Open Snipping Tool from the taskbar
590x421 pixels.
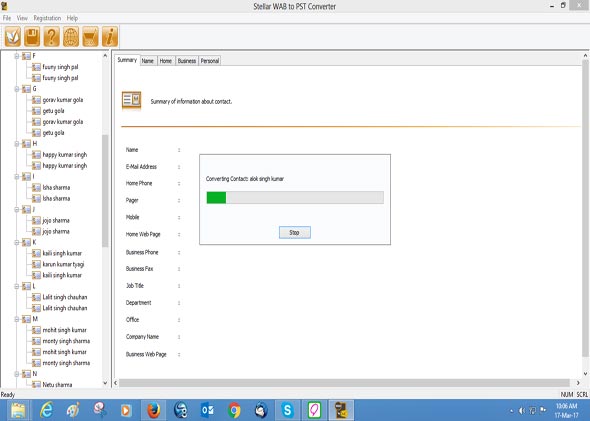(x=100, y=410)
